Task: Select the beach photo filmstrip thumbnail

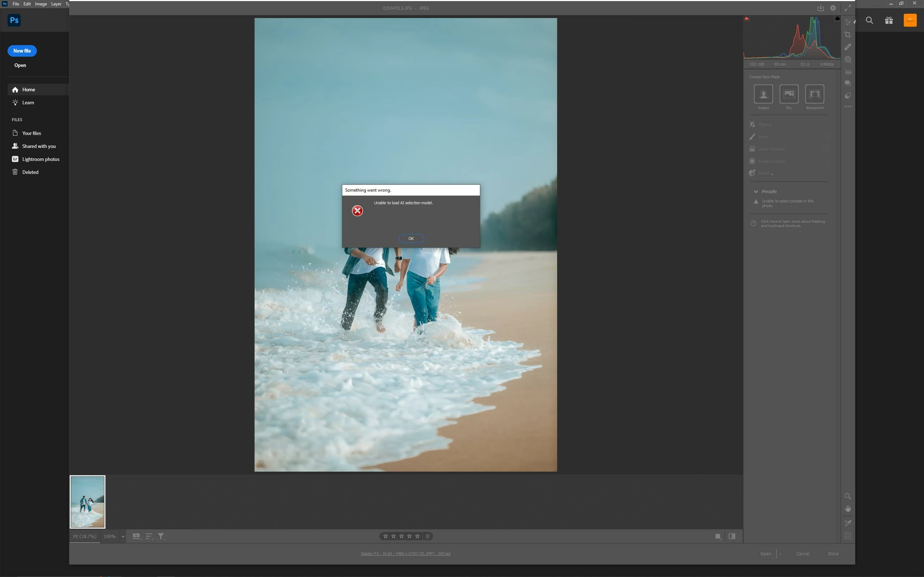Action: (87, 502)
